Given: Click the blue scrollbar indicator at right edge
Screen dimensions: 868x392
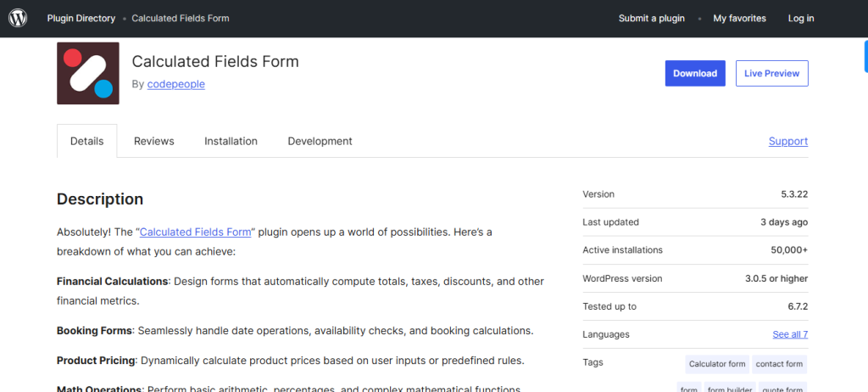Looking at the screenshot, I should pyautogui.click(x=865, y=56).
